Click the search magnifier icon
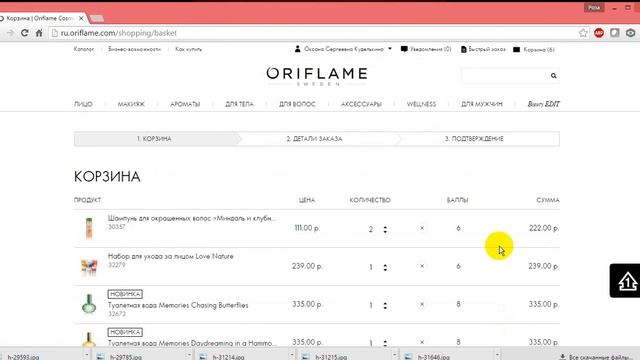 pyautogui.click(x=553, y=76)
